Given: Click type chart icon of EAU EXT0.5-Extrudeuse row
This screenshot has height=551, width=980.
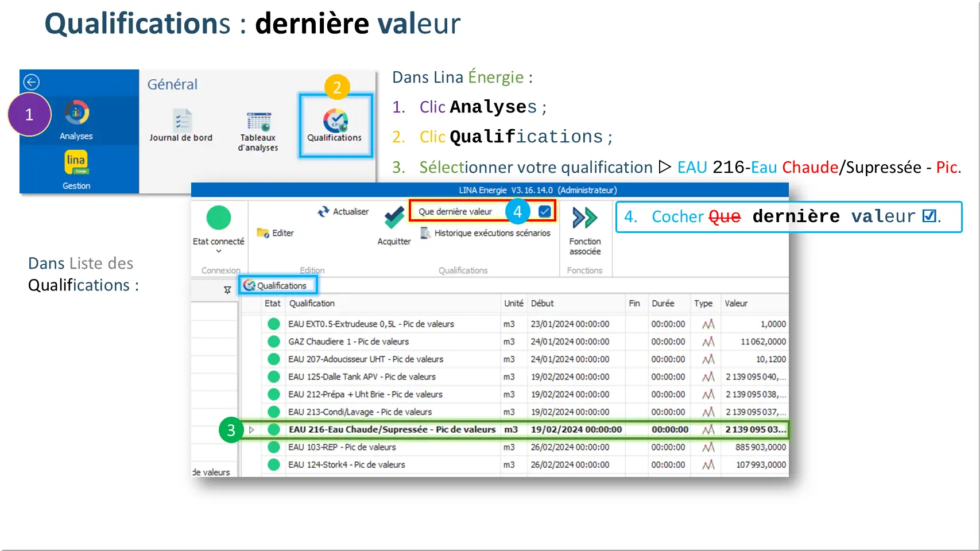Looking at the screenshot, I should coord(708,324).
